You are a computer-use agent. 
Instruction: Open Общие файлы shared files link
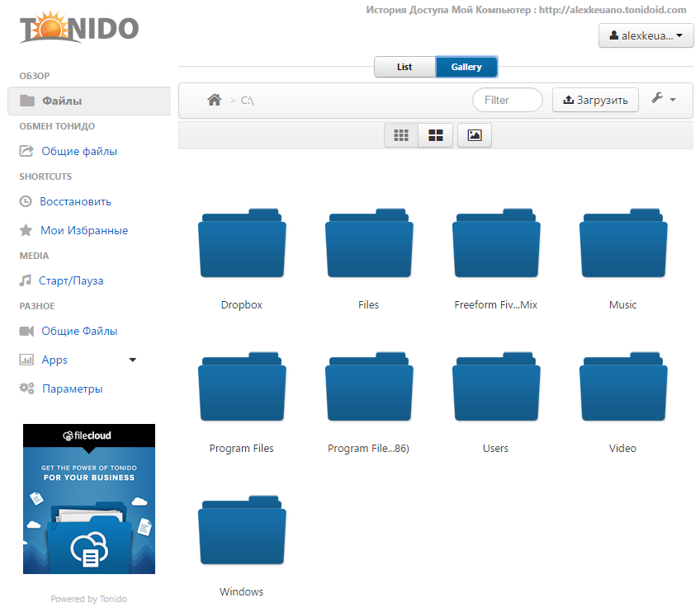click(78, 151)
